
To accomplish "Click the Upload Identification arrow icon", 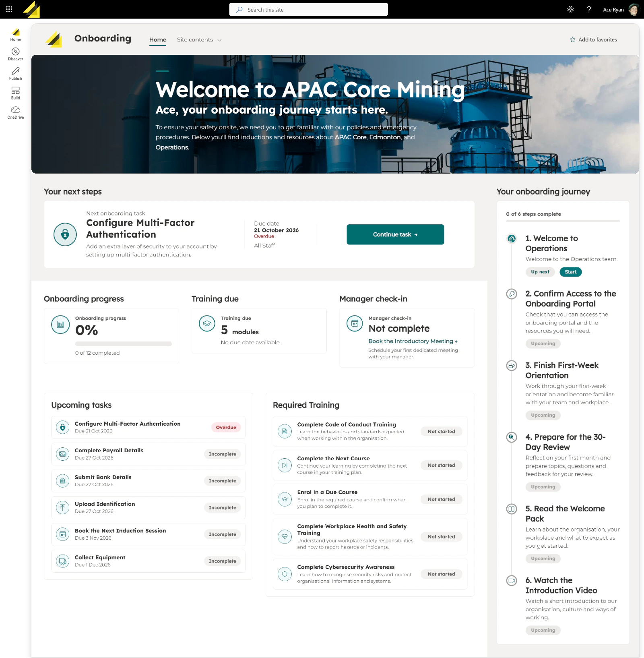I will [x=62, y=507].
